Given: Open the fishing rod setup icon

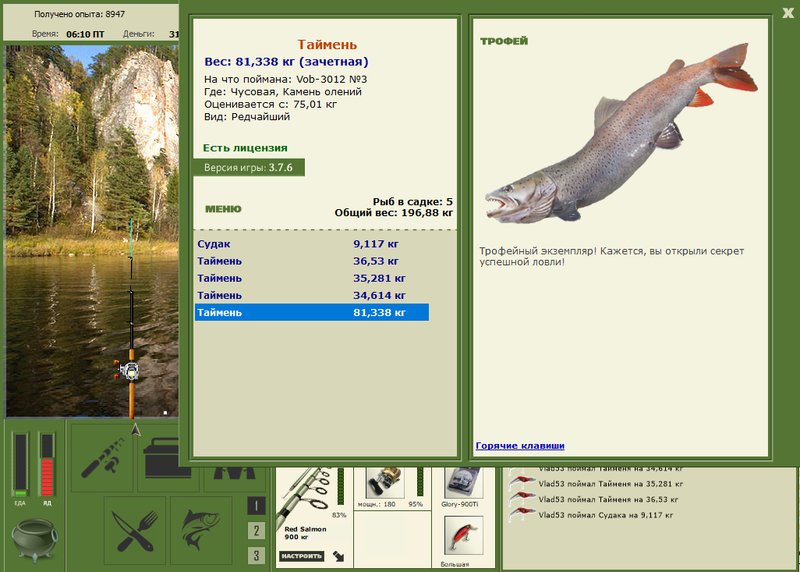Looking at the screenshot, I should tap(102, 457).
